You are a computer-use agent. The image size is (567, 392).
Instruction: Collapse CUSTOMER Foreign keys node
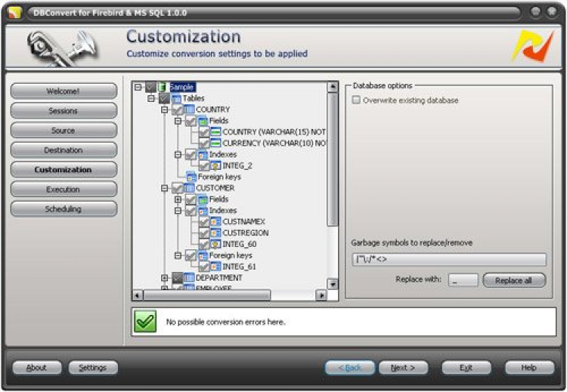click(178, 256)
